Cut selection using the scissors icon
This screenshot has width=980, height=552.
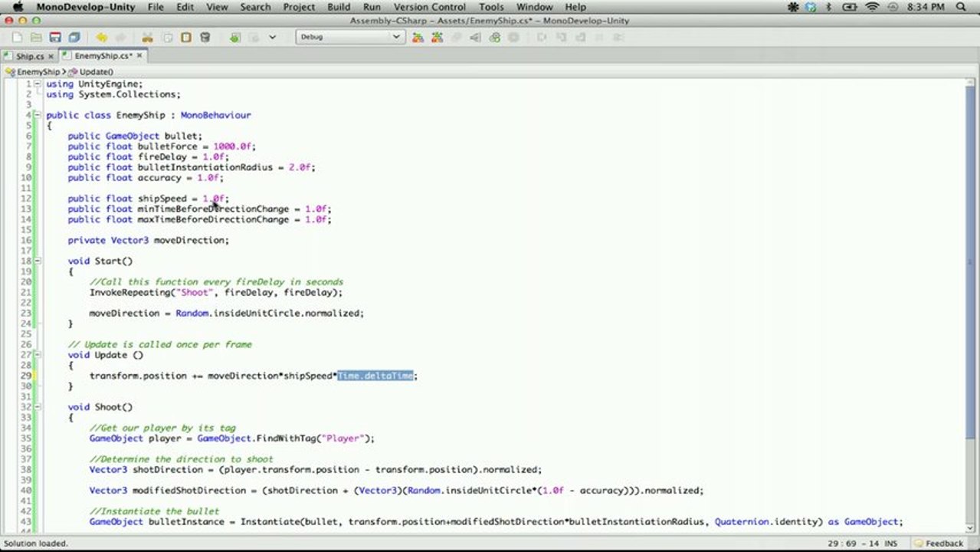[147, 37]
